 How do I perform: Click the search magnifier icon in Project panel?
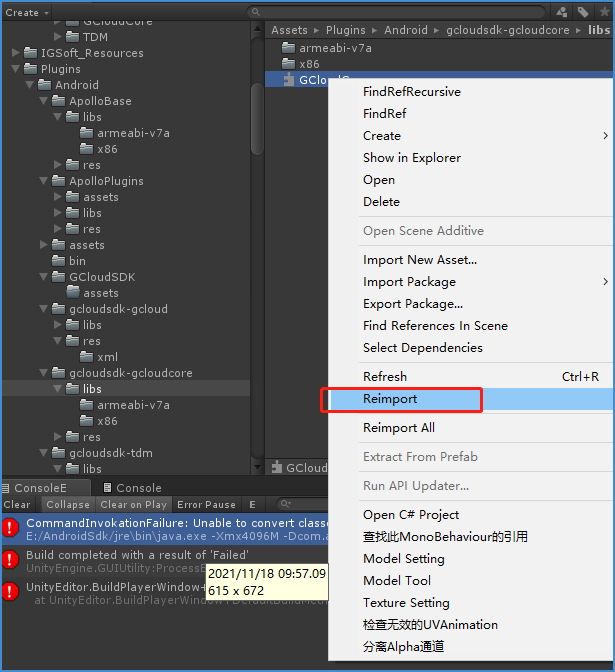(x=256, y=12)
